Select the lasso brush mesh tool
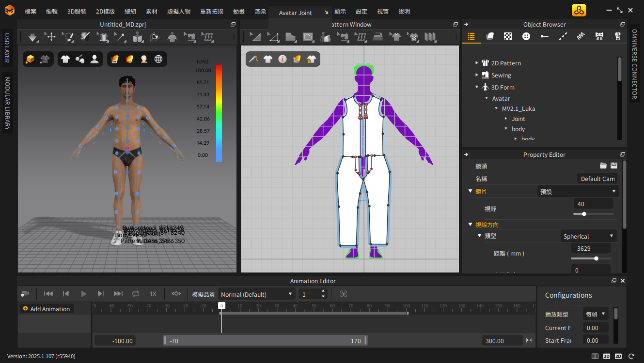The width and height of the screenshot is (644, 363). coord(67,36)
